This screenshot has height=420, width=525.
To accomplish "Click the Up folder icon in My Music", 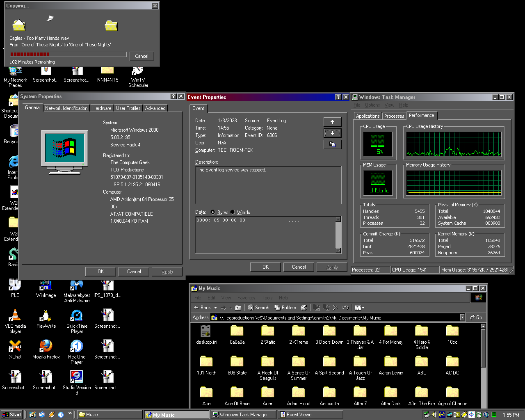I will tap(238, 308).
